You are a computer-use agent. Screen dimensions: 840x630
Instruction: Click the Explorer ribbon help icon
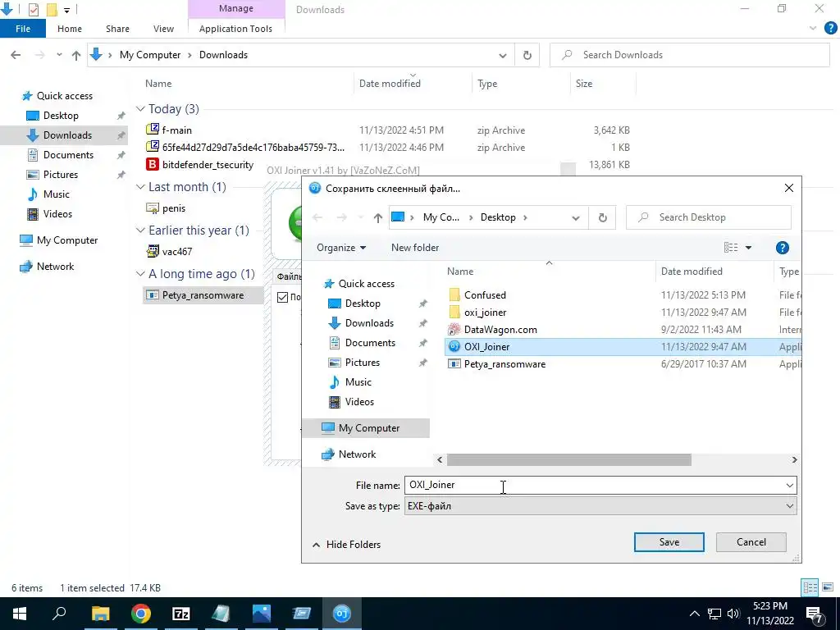click(830, 29)
